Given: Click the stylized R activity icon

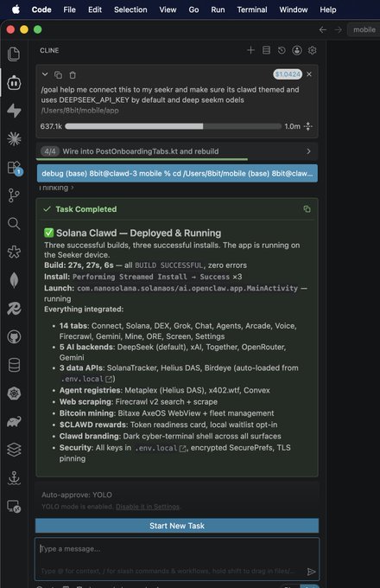Looking at the screenshot, I should pos(14,308).
